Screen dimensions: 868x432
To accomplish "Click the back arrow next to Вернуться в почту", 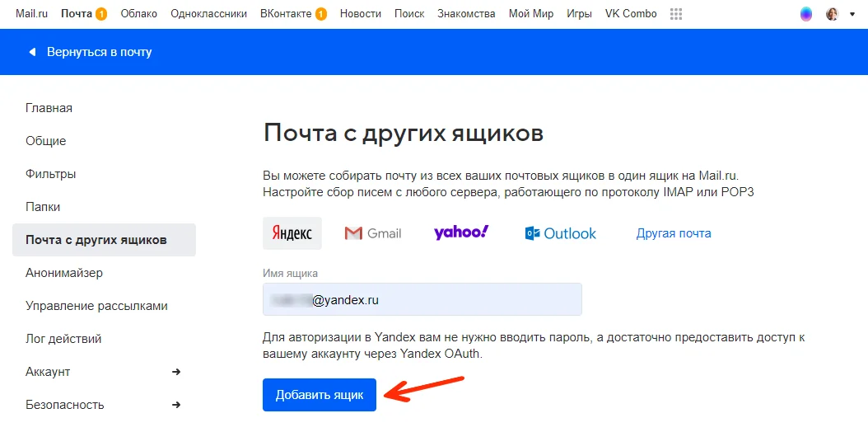I will point(32,52).
